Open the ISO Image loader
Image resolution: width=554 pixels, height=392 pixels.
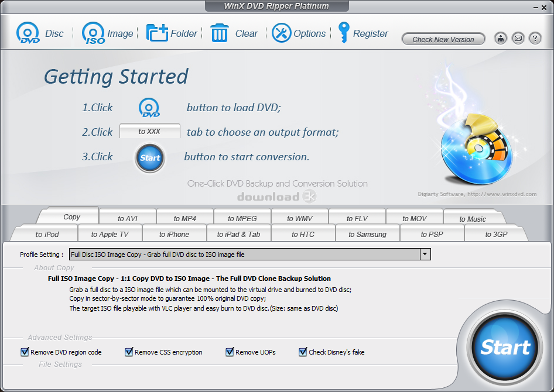94,33
